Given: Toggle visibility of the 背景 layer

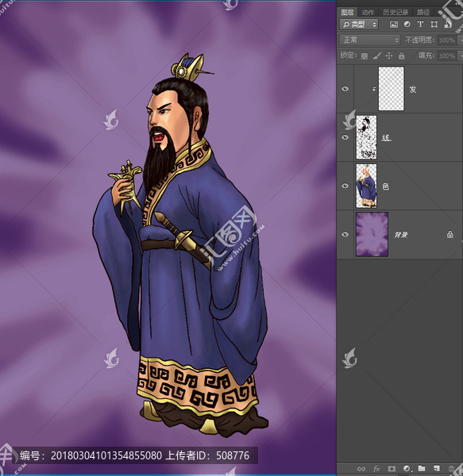Looking at the screenshot, I should (345, 234).
